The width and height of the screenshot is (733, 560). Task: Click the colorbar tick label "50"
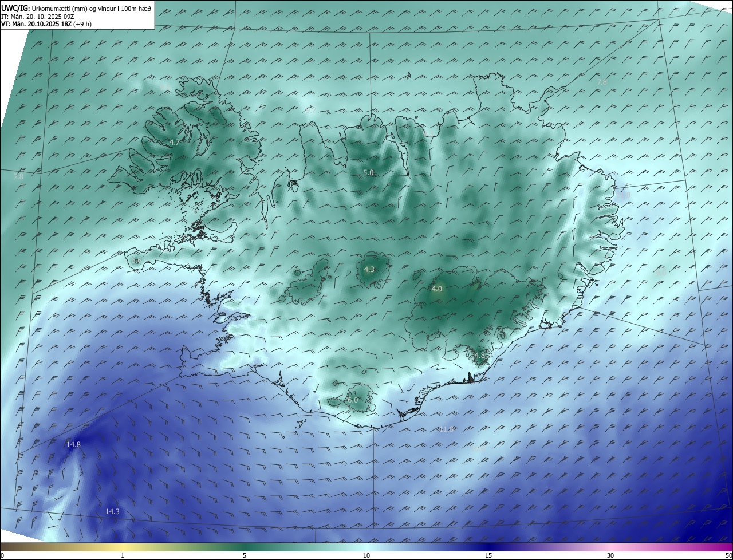point(728,555)
